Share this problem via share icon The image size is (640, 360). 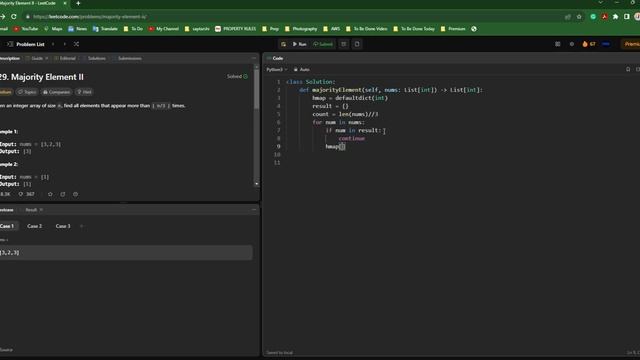63,194
